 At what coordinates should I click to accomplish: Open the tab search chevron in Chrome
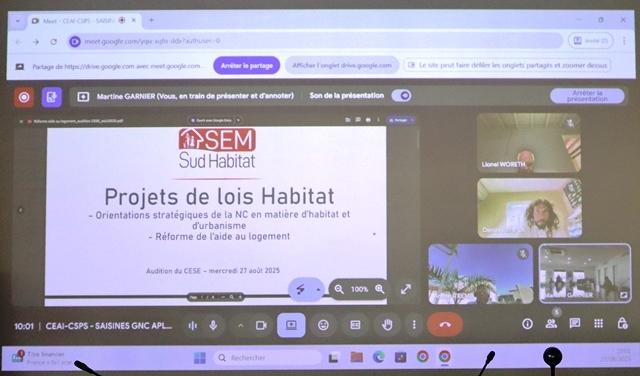[18, 21]
